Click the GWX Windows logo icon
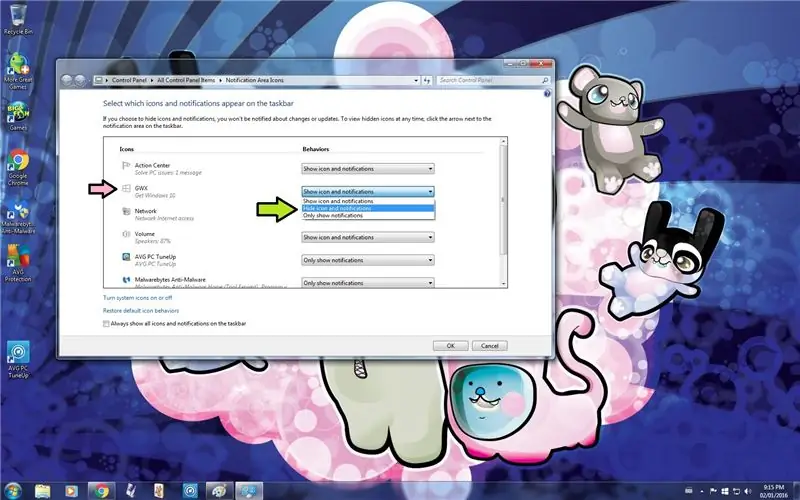This screenshot has height=500, width=800. 126,189
